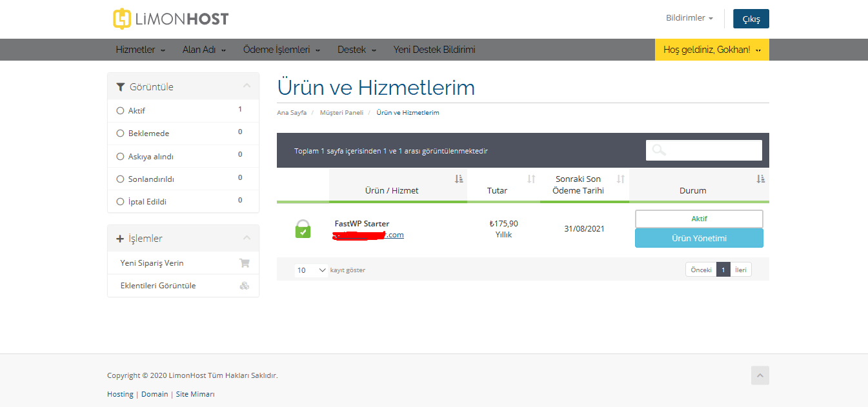Click the ₺175,90 amount cell

click(503, 224)
